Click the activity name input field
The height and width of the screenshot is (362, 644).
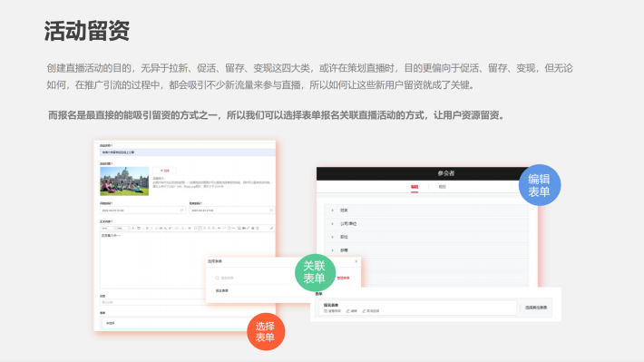pos(187,152)
